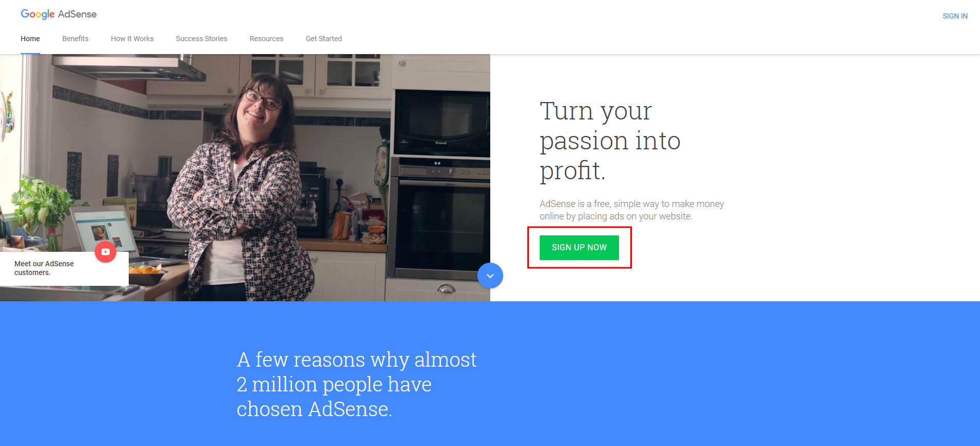Click the green SIGN UP NOW button

point(579,248)
